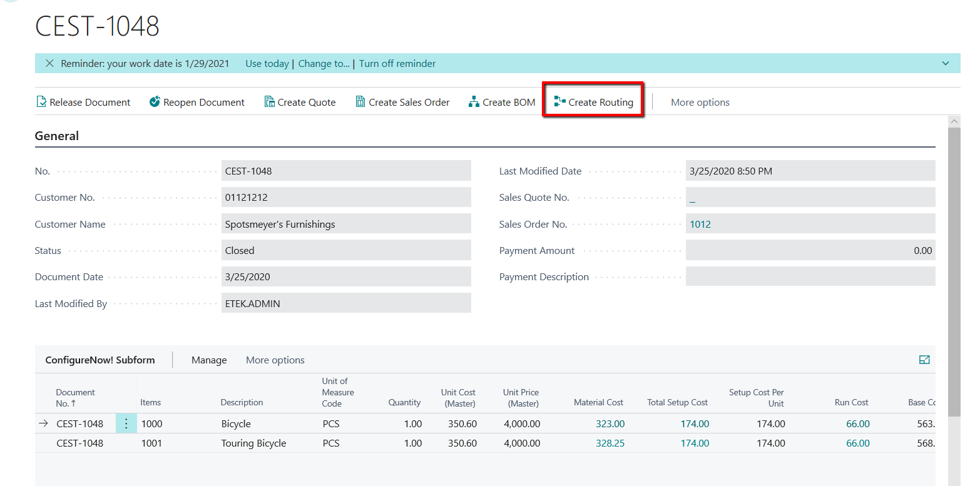Open More options in the action bar
Image resolution: width=980 pixels, height=486 pixels.
700,103
